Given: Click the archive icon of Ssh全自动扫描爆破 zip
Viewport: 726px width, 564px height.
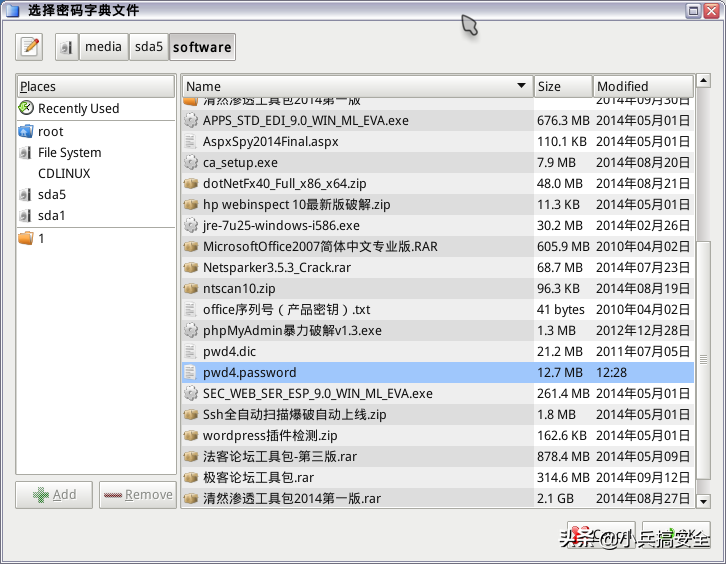Looking at the screenshot, I should tap(190, 414).
